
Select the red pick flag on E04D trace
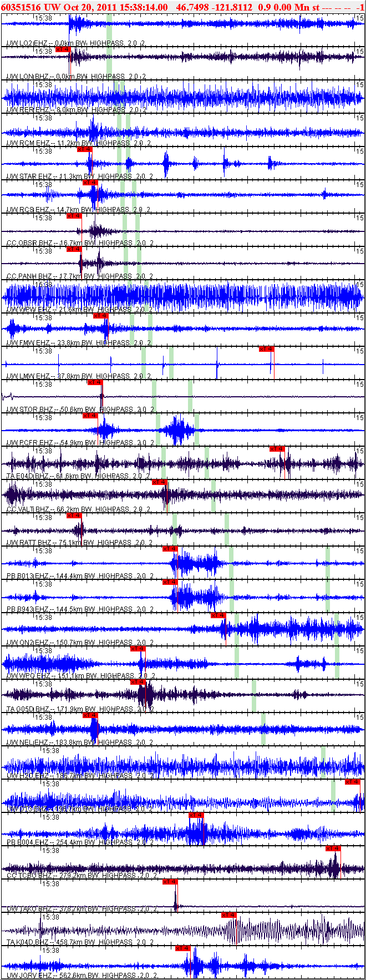pos(277,449)
